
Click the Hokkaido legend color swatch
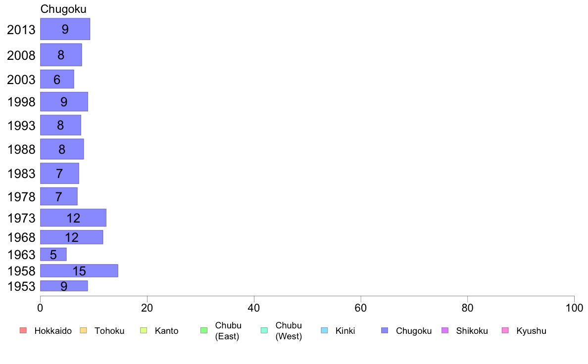(x=23, y=330)
